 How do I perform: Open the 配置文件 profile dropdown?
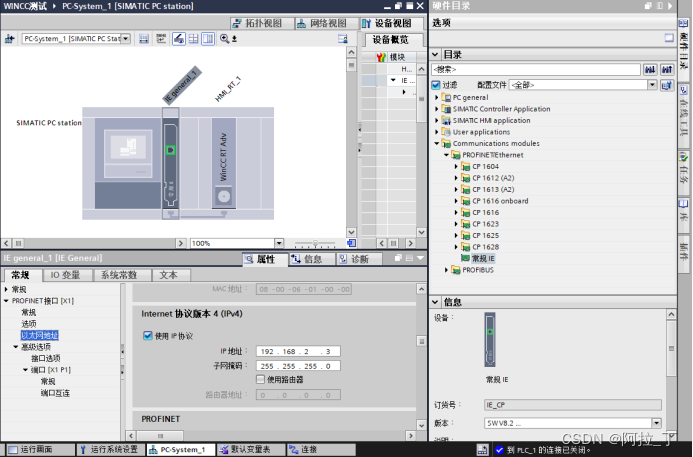click(x=652, y=84)
